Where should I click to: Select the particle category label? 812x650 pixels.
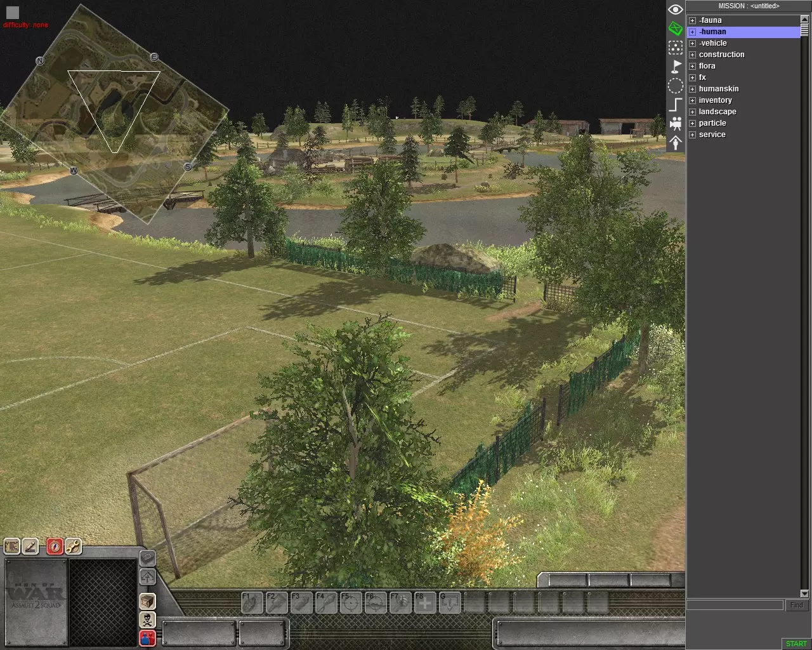pyautogui.click(x=712, y=123)
